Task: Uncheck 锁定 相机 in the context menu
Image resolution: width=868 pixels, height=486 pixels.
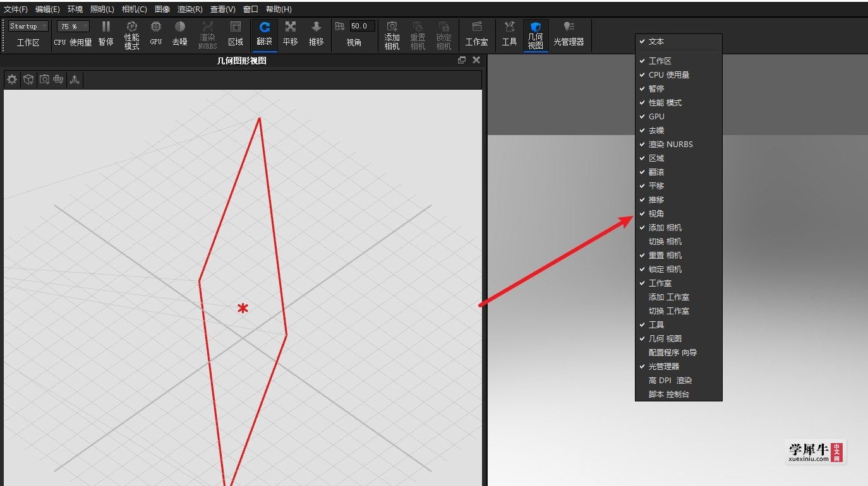Action: click(678, 269)
